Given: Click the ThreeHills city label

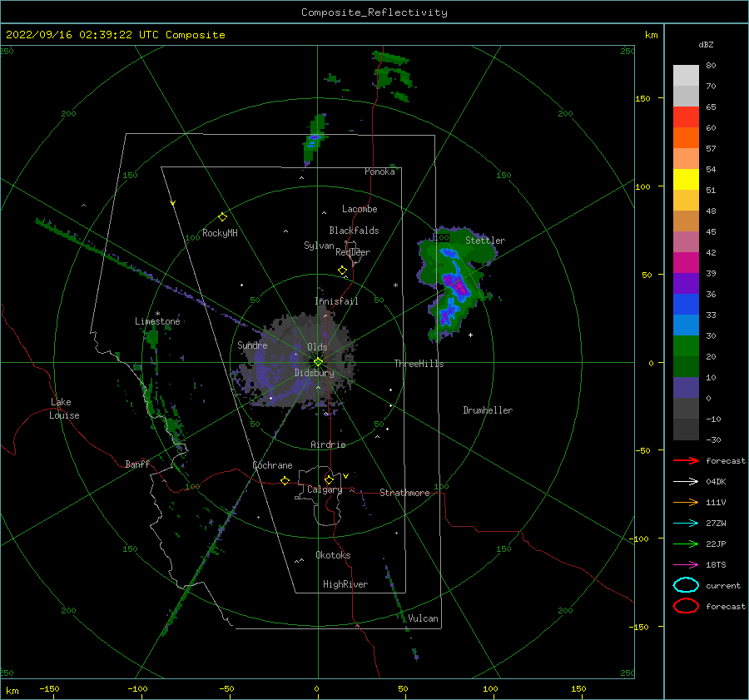Looking at the screenshot, I should (x=419, y=364).
